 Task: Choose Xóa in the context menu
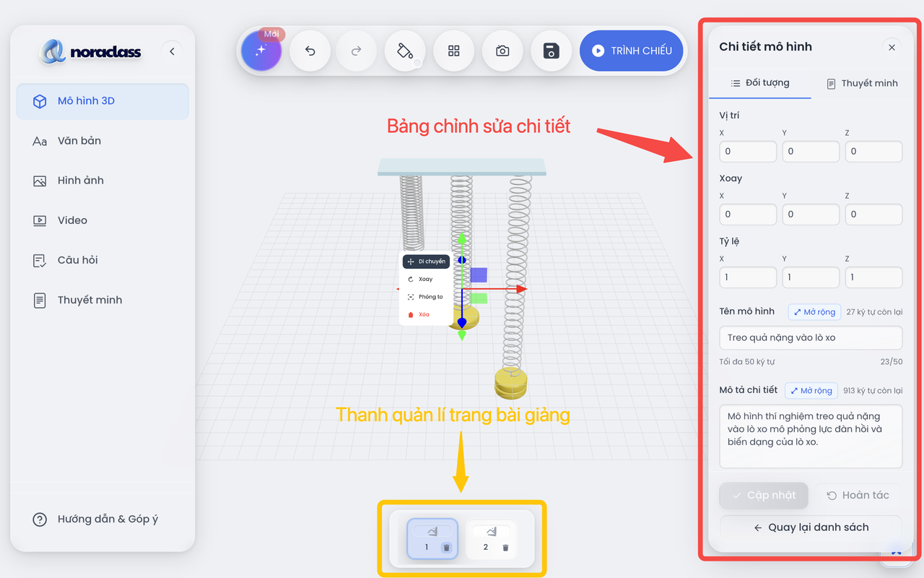coord(426,314)
